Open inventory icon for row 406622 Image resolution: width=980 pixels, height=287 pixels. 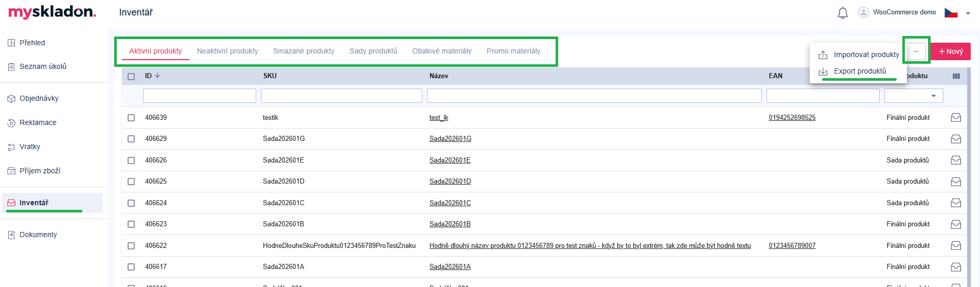(956, 246)
